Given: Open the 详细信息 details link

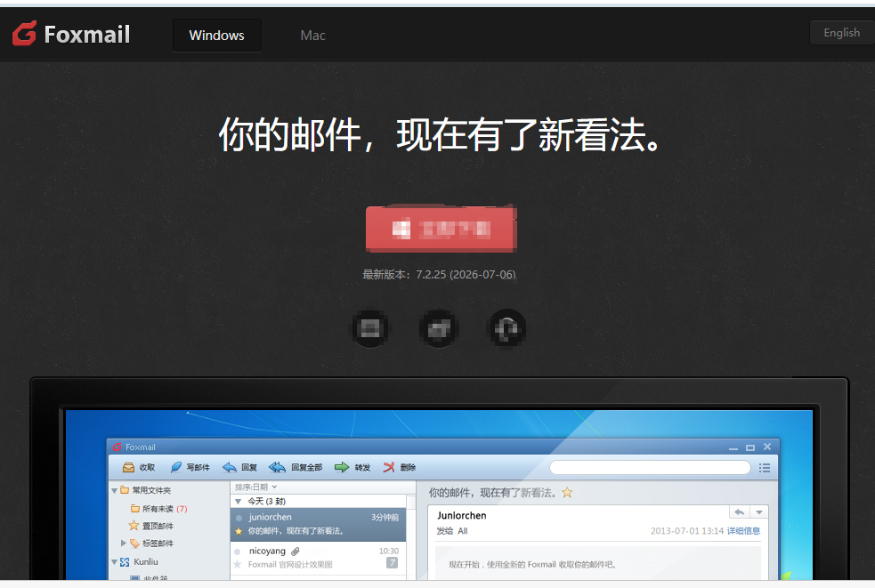Looking at the screenshot, I should coord(743,531).
